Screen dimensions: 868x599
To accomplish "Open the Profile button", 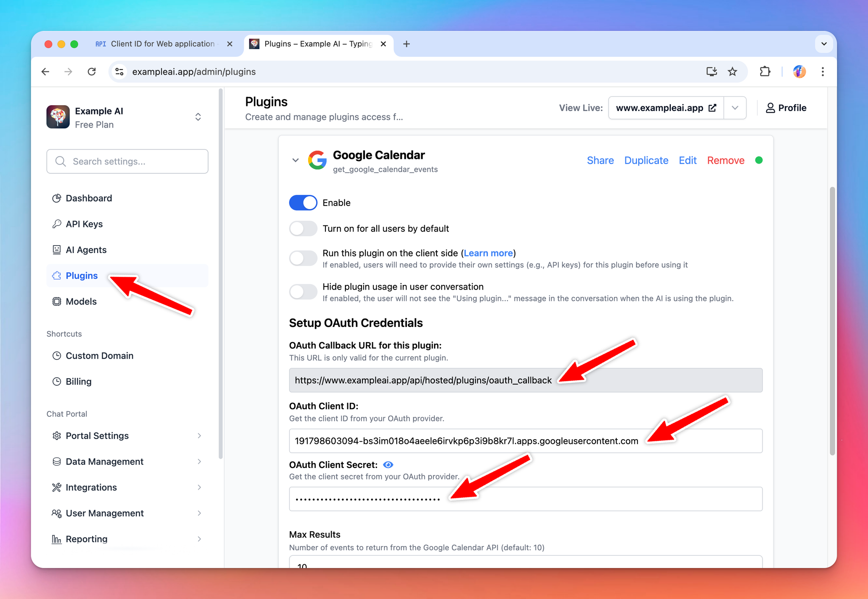I will pos(786,108).
